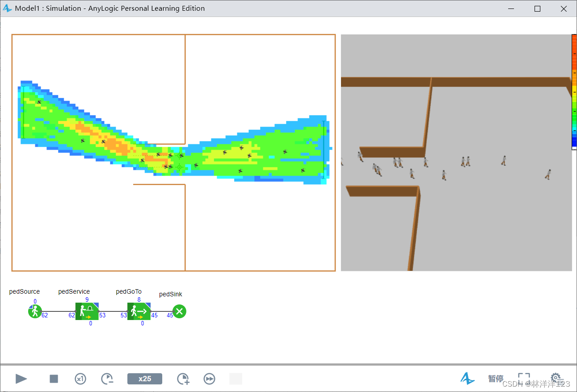Select the pedService block icon

(87, 311)
